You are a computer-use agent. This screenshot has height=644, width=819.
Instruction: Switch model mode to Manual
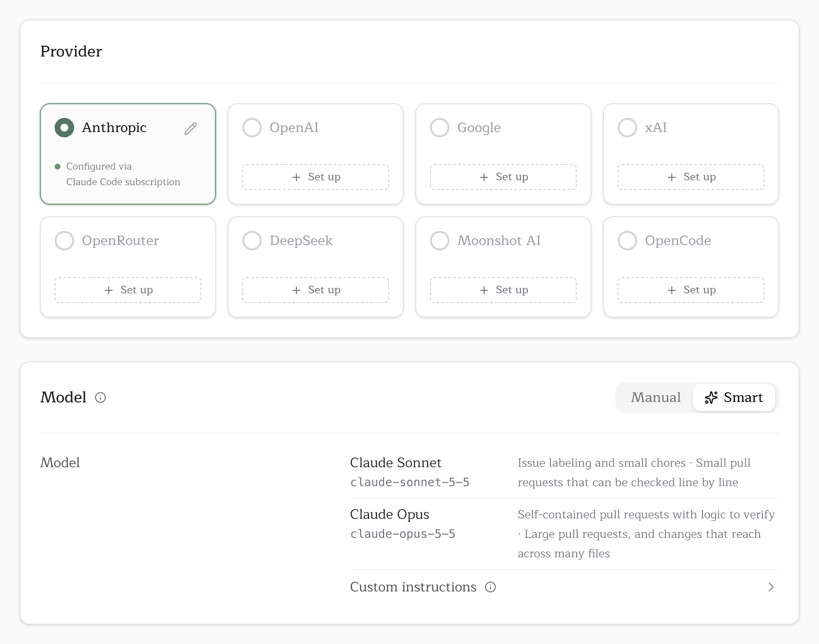(656, 398)
